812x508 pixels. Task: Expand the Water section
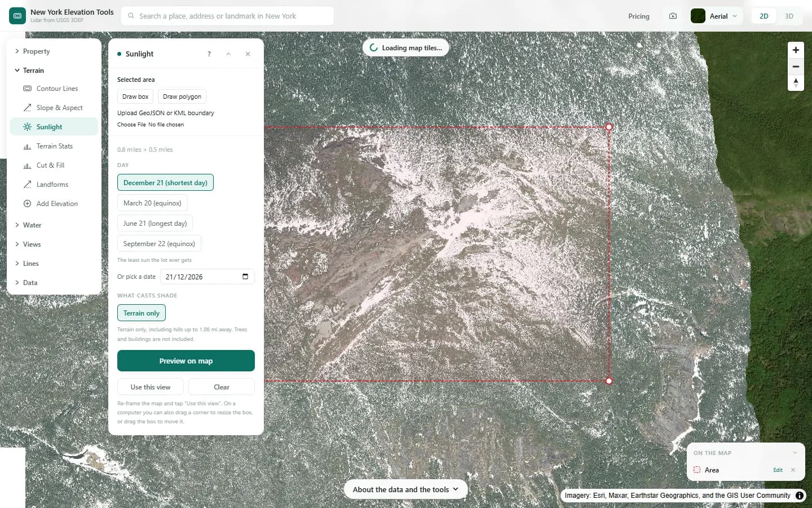pos(54,225)
